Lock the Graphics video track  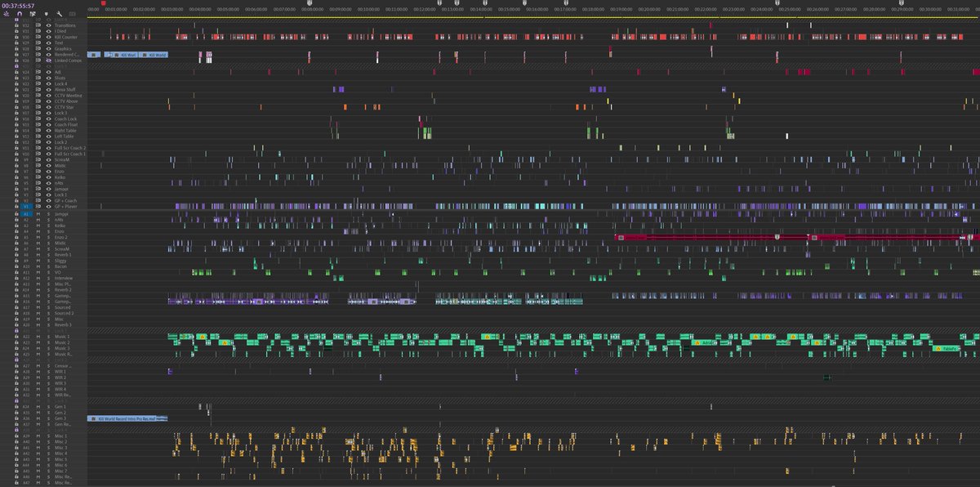(x=16, y=49)
